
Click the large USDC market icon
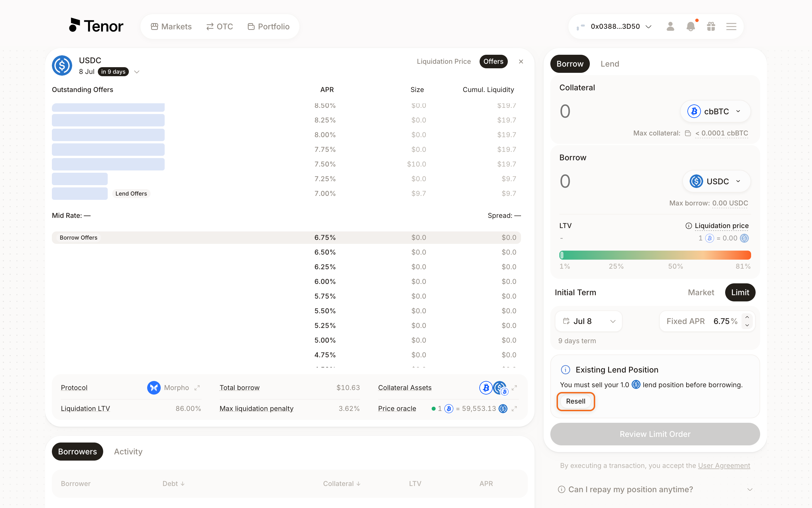[62, 65]
